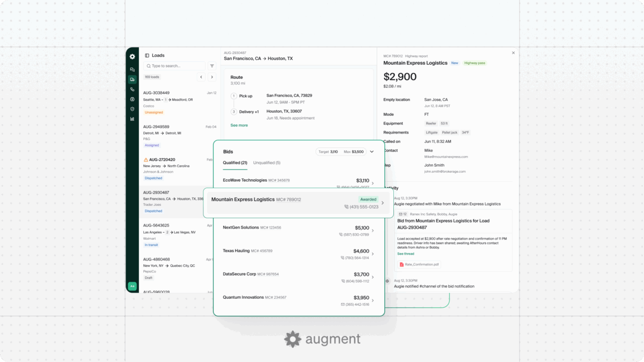Open the dollar payments icon in sidebar
Viewport: 644px width, 362px height.
tap(132, 99)
